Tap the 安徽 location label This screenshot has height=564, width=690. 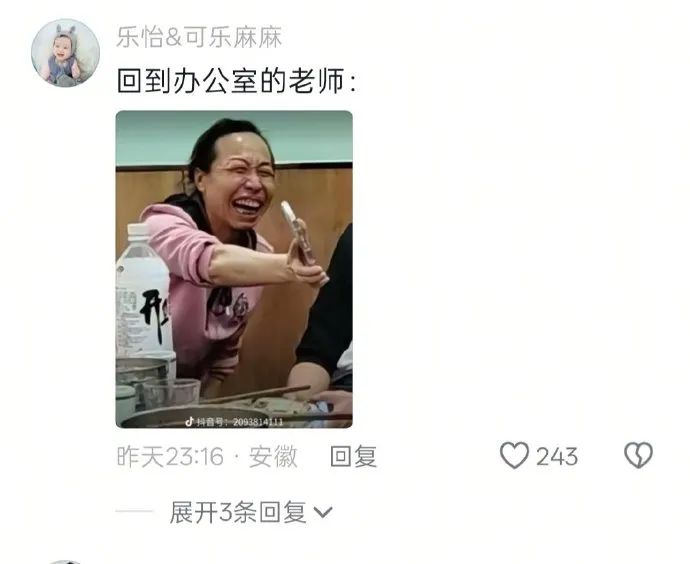(273, 456)
